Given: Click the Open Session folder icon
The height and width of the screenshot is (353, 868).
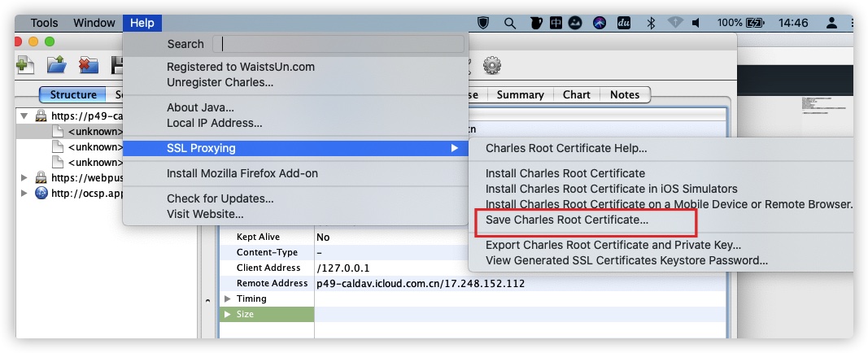Looking at the screenshot, I should pyautogui.click(x=56, y=65).
